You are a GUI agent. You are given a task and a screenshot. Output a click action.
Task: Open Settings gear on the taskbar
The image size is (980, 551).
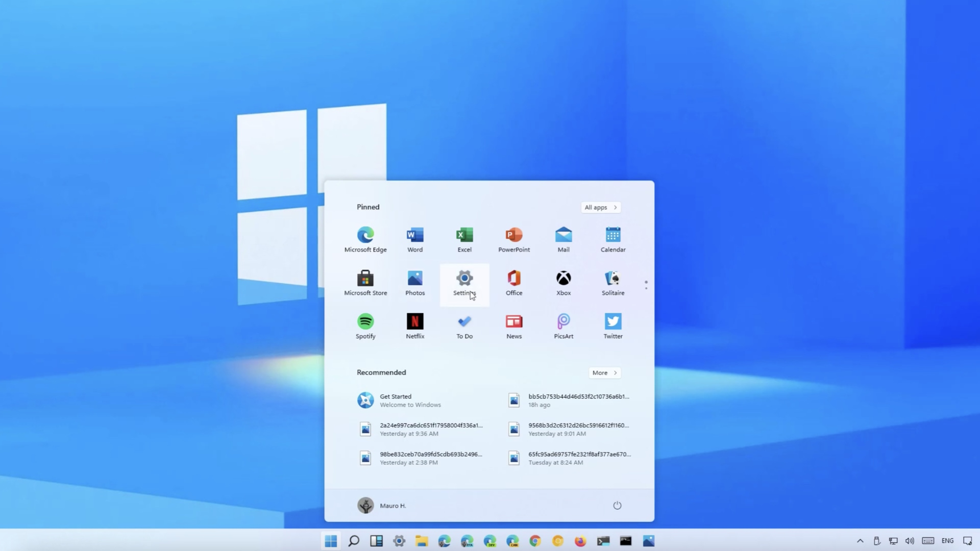[399, 541]
